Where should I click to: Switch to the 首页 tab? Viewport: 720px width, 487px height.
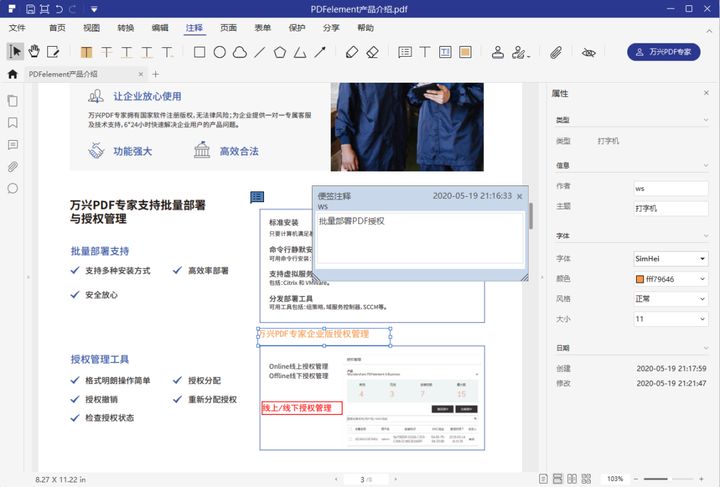tap(57, 28)
